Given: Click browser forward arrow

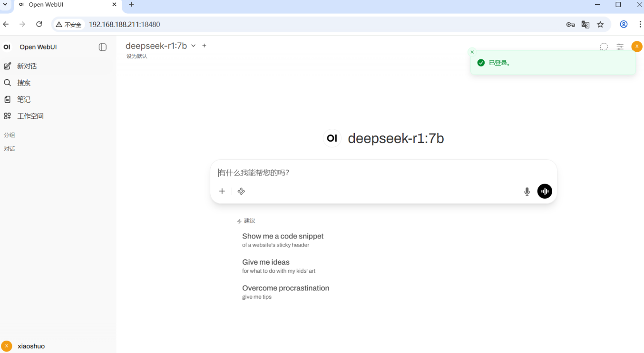Looking at the screenshot, I should 22,24.
